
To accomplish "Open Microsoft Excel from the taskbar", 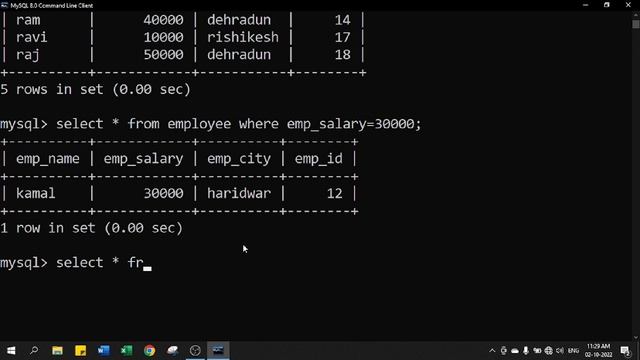I will [127, 351].
